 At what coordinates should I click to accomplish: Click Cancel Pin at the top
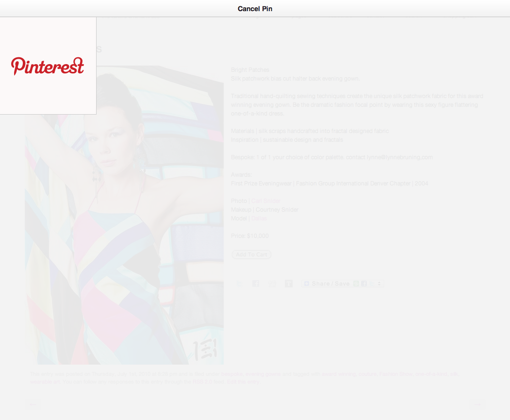pyautogui.click(x=254, y=8)
